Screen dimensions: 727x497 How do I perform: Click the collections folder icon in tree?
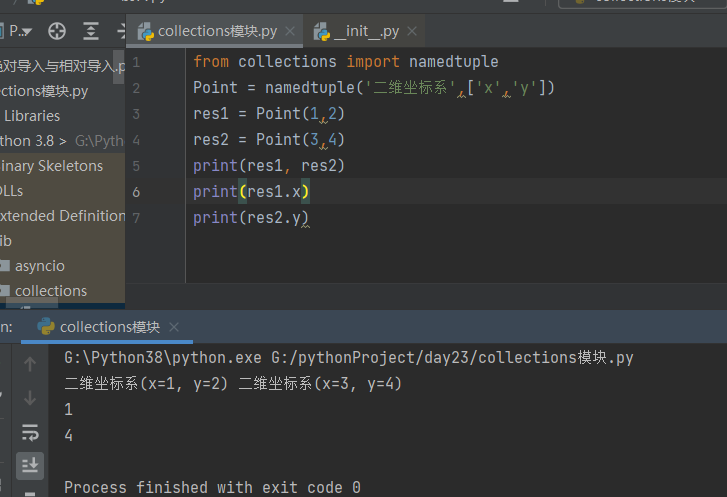point(5,291)
